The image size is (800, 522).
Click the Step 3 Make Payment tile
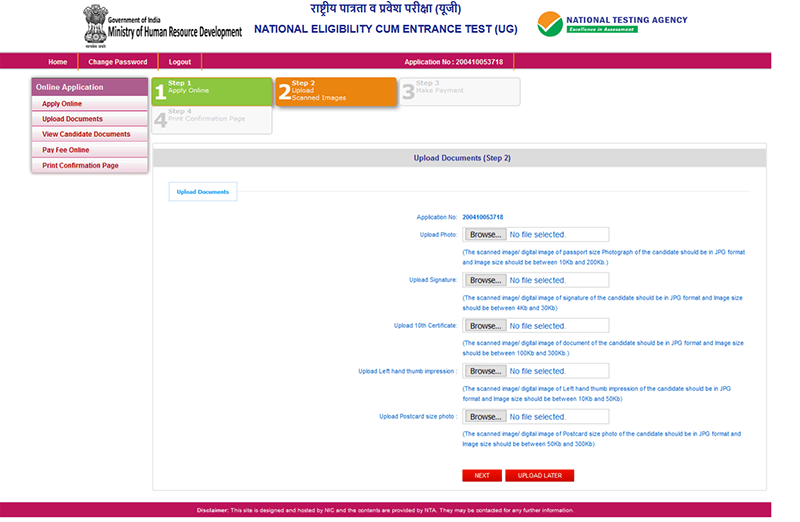(460, 91)
